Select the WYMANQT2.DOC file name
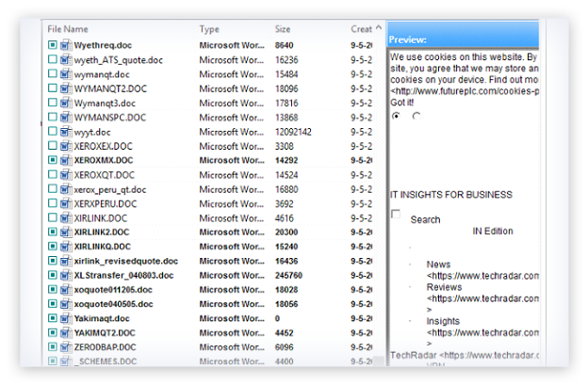The image size is (588, 385). [110, 88]
